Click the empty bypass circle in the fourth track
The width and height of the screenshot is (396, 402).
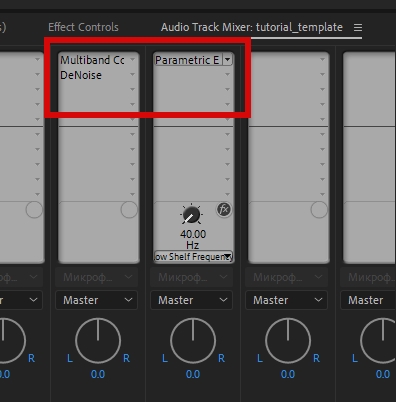[x=319, y=210]
